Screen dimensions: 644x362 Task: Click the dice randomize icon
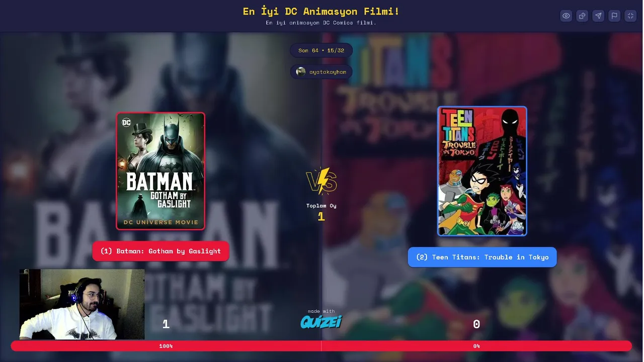(x=582, y=16)
